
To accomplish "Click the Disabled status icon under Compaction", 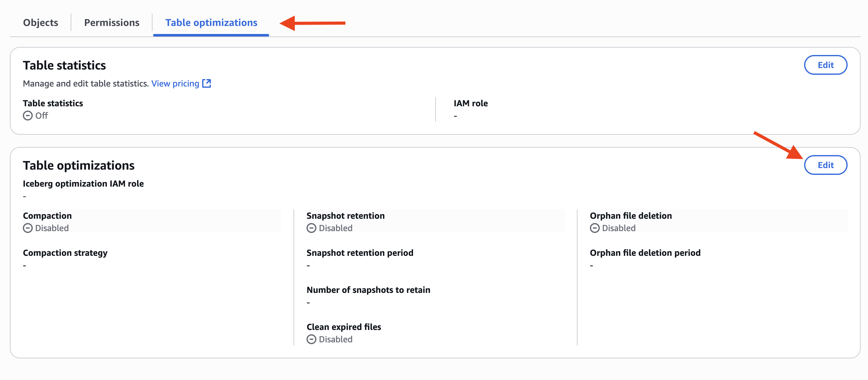I will [x=28, y=228].
